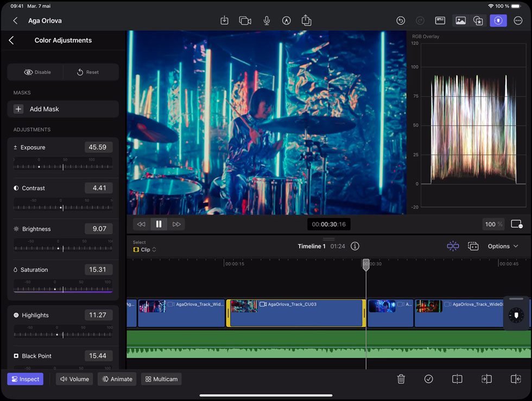Click the share export icon
The width and height of the screenshot is (532, 401).
click(x=306, y=21)
